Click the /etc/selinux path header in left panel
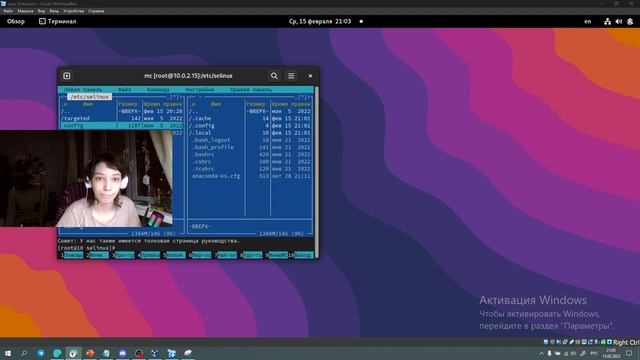640x360 pixels. pyautogui.click(x=89, y=97)
